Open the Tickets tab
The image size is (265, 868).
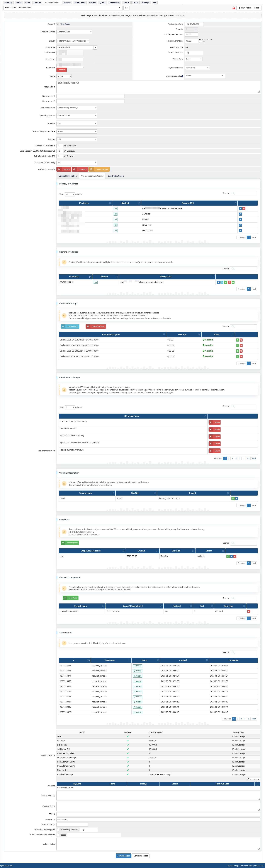pos(126,3)
